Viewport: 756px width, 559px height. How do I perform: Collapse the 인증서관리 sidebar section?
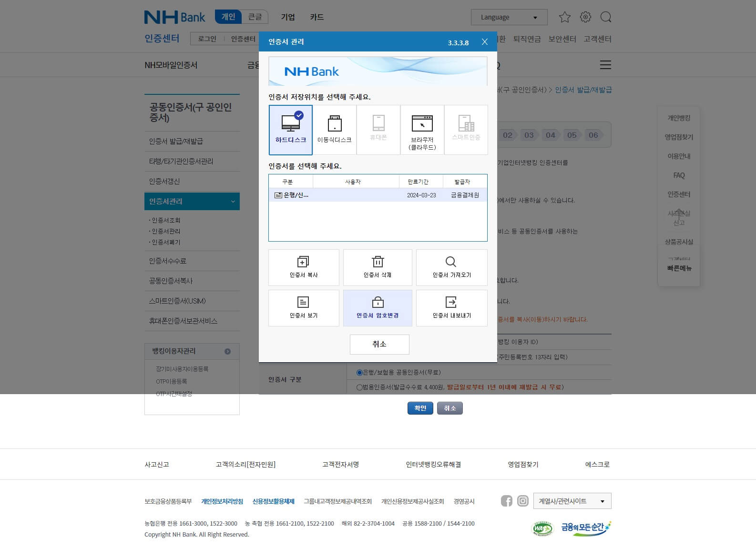[192, 201]
